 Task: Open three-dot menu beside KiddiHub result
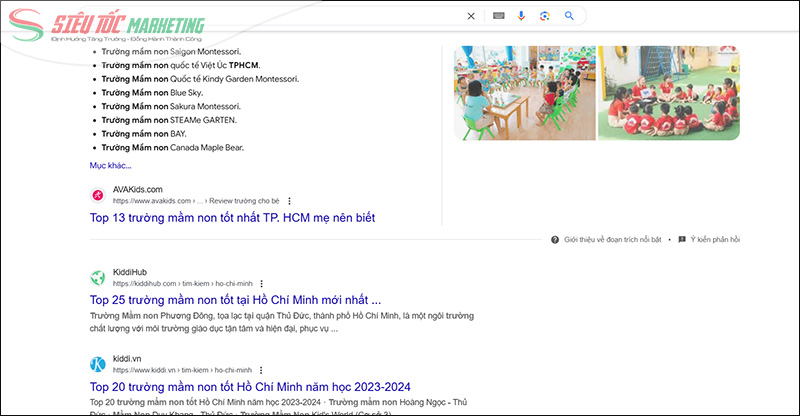coord(264,284)
